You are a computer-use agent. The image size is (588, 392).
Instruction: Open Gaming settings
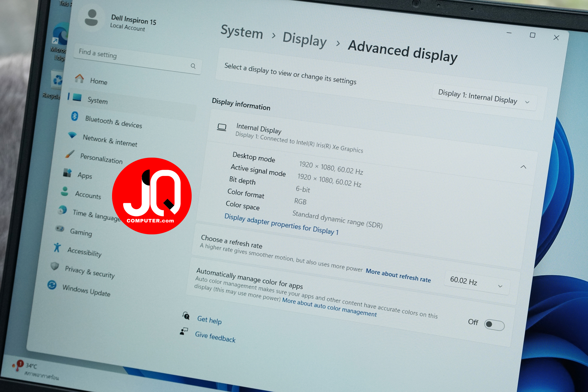point(81,232)
